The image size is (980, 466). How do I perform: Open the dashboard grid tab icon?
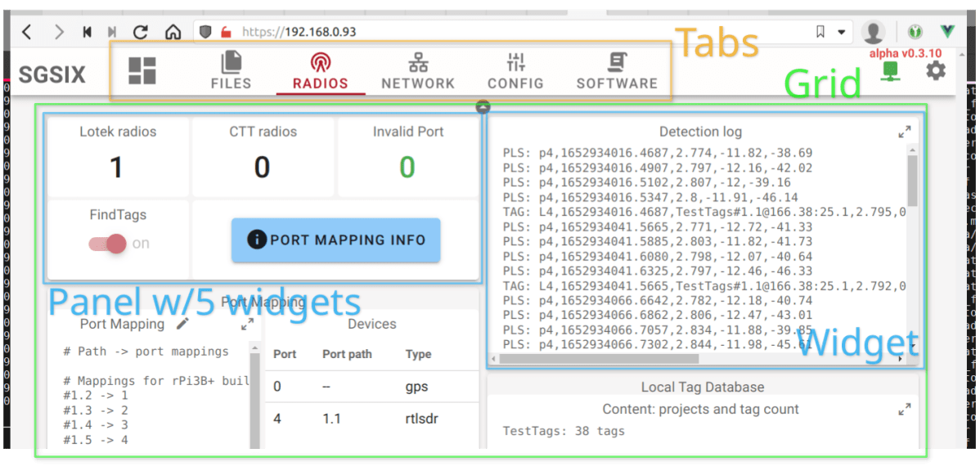point(142,70)
